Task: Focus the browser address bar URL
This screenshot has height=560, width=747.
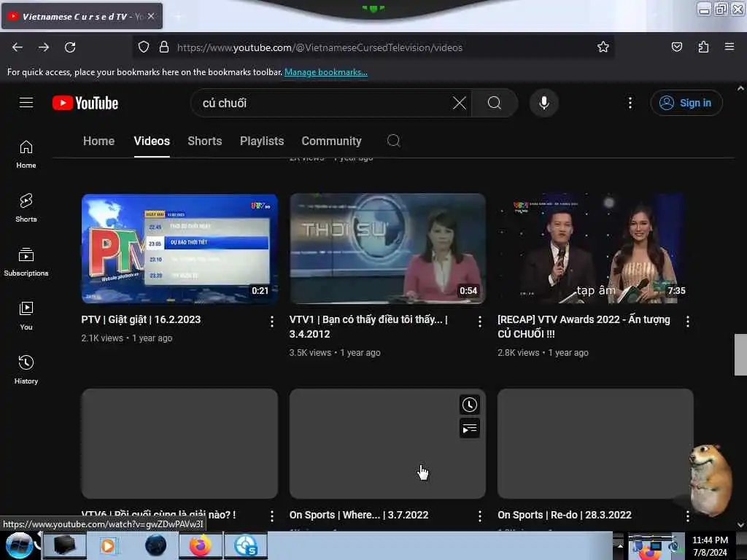Action: pos(320,47)
